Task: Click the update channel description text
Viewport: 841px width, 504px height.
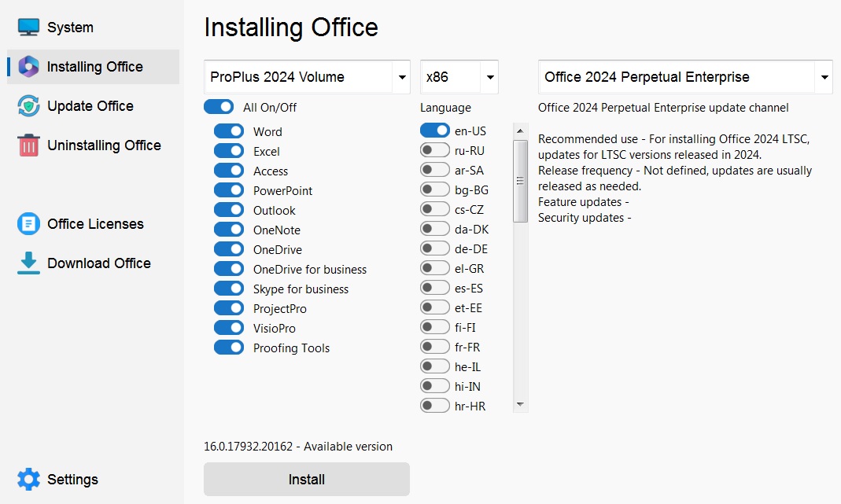Action: pos(663,107)
